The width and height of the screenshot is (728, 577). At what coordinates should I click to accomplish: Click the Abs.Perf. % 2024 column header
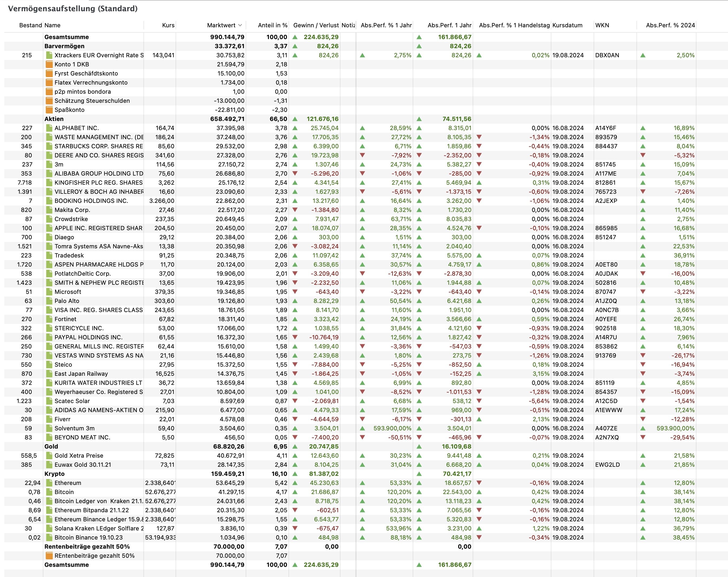click(670, 25)
